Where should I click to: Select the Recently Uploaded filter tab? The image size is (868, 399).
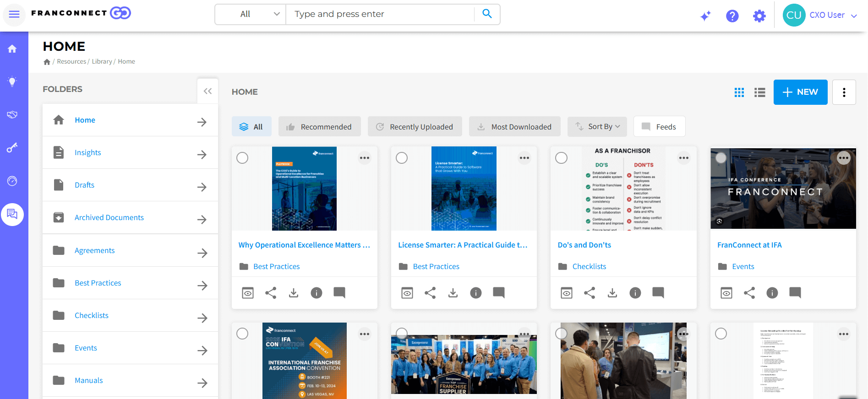[415, 126]
